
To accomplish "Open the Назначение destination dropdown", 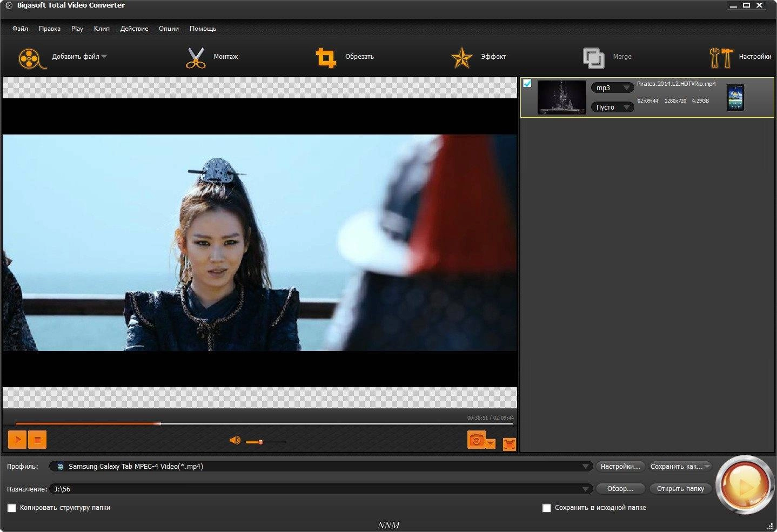I will coord(320,489).
